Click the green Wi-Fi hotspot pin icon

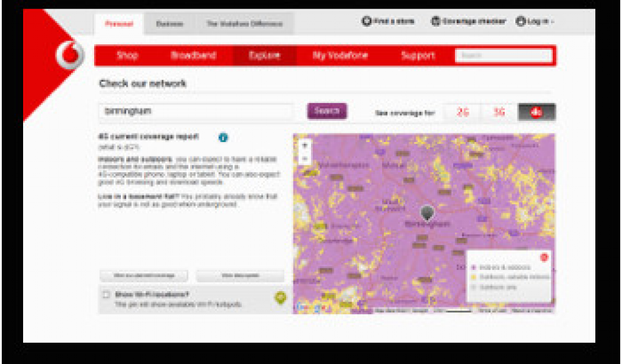tap(281, 297)
